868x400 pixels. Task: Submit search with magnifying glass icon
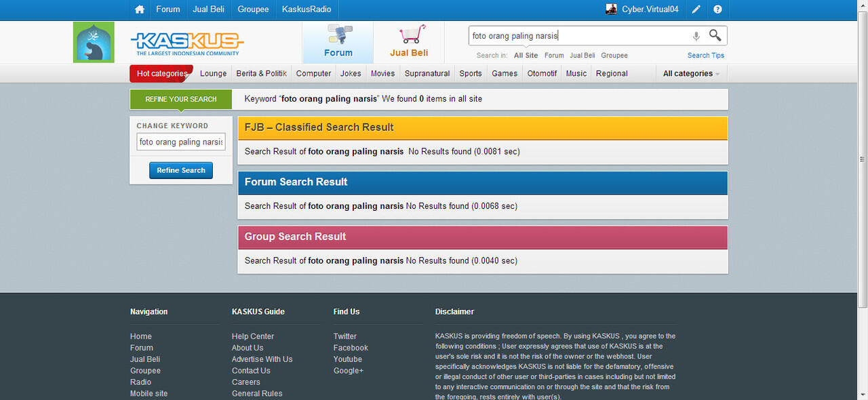point(715,35)
